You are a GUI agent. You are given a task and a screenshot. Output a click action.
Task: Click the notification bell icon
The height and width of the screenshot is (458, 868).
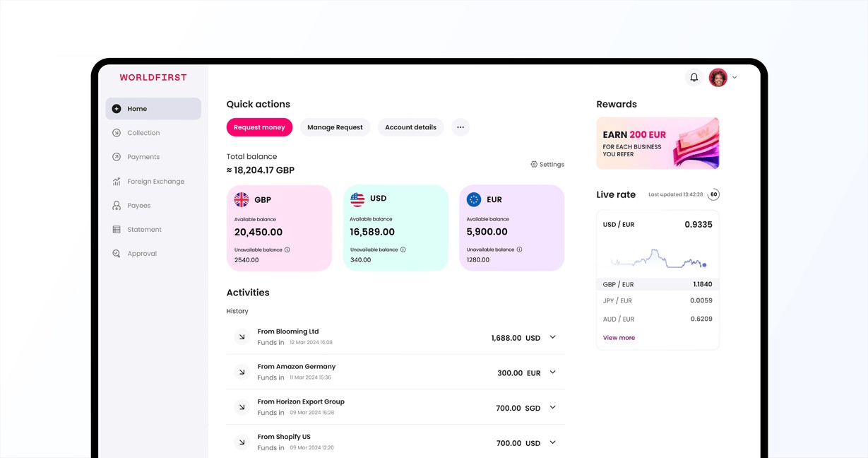[694, 78]
